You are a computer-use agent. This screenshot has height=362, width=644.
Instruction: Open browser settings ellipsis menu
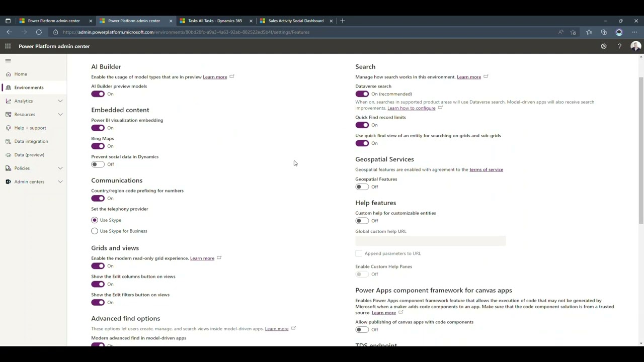(x=634, y=32)
